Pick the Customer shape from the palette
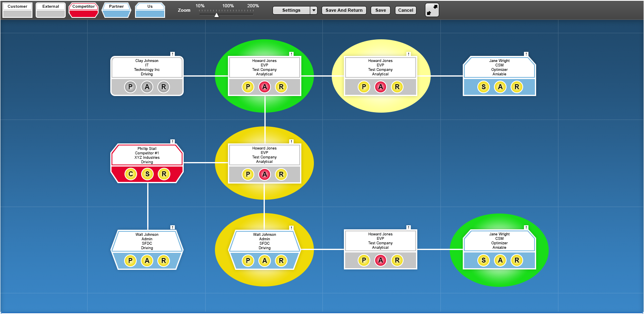 (17, 10)
